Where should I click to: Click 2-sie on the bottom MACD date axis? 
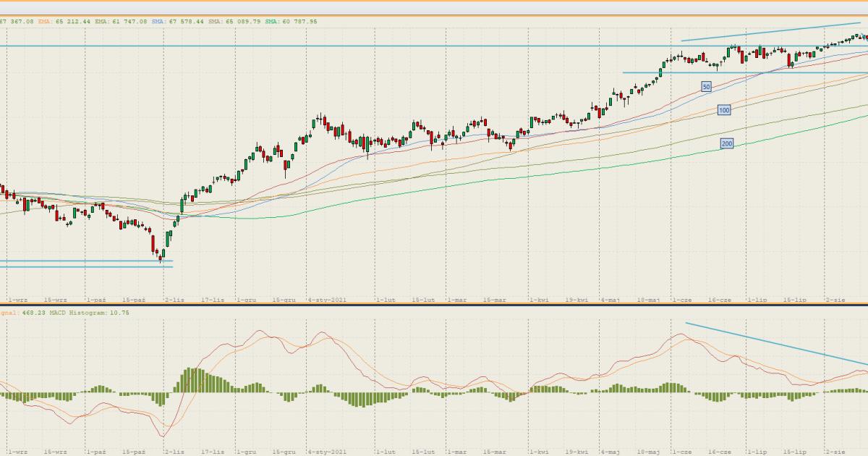click(836, 451)
